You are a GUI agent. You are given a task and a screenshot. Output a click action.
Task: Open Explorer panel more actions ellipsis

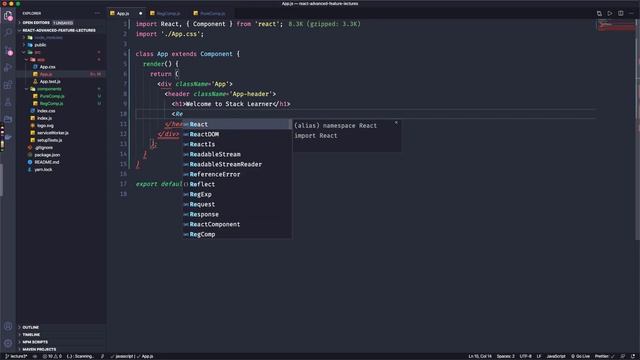click(x=97, y=13)
